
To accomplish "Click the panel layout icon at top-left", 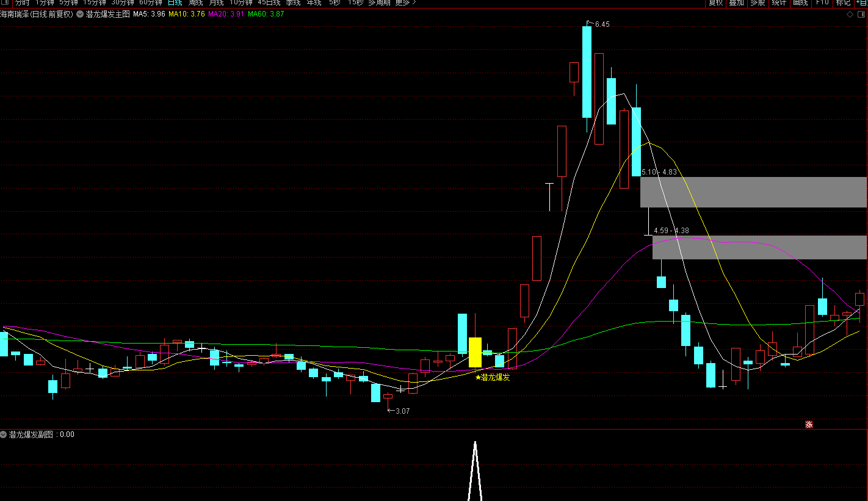I will (x=5, y=2).
